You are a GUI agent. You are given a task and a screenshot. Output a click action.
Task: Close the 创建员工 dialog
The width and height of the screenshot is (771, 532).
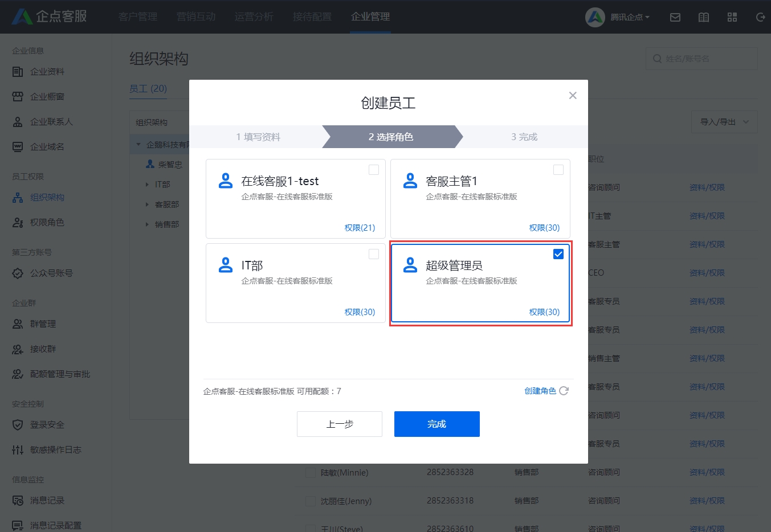point(573,96)
